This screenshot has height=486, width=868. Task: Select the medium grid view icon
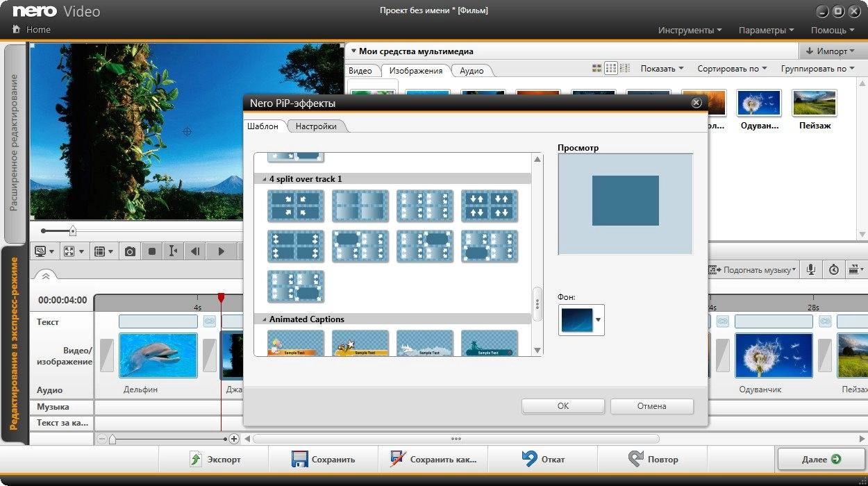tap(611, 68)
